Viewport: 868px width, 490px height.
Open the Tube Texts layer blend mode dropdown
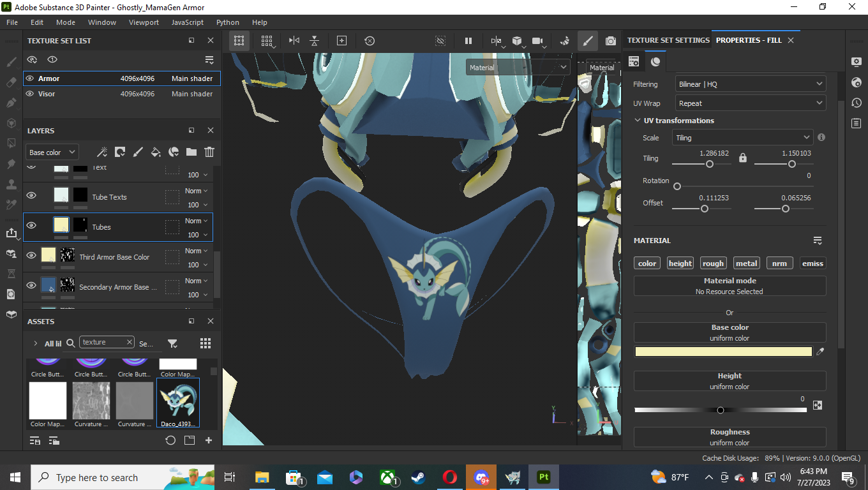(x=197, y=191)
